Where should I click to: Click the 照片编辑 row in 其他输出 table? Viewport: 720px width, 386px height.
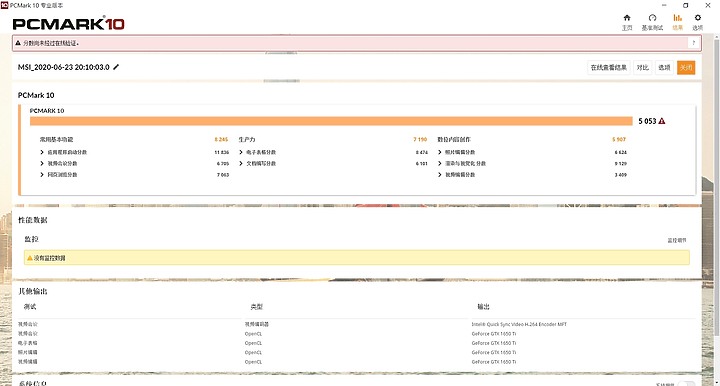(28, 352)
